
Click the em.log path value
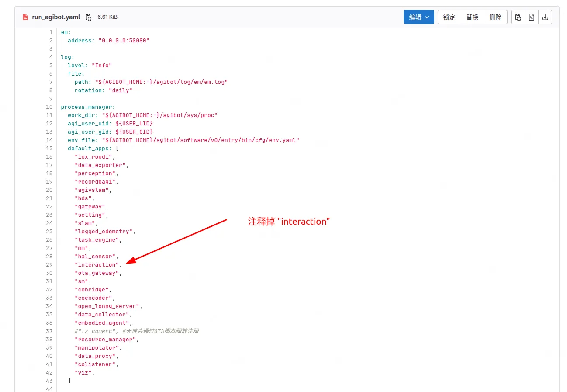coord(161,82)
